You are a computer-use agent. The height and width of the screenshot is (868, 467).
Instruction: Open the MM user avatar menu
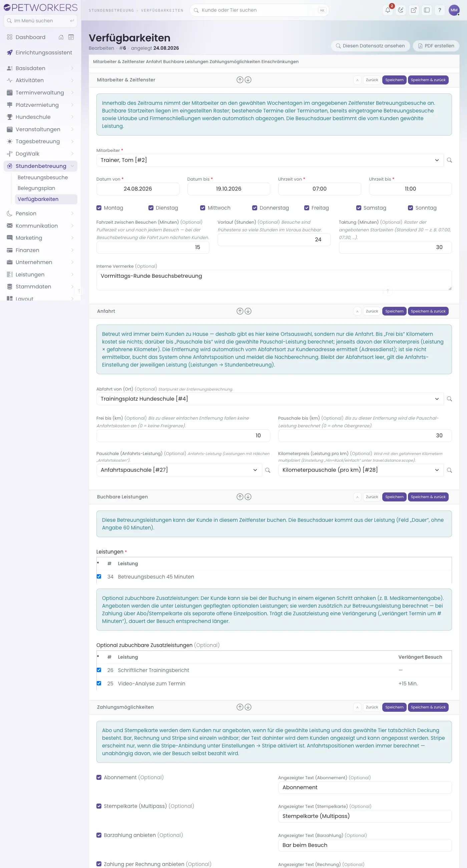click(x=454, y=10)
